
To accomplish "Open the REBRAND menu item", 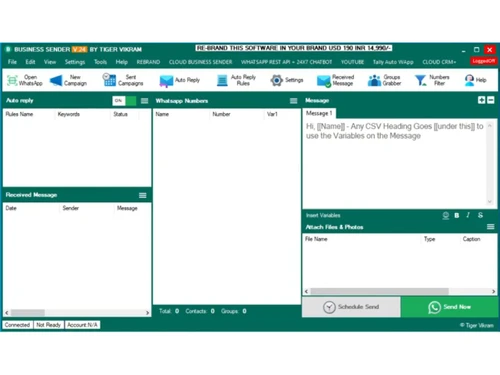I will tap(148, 62).
